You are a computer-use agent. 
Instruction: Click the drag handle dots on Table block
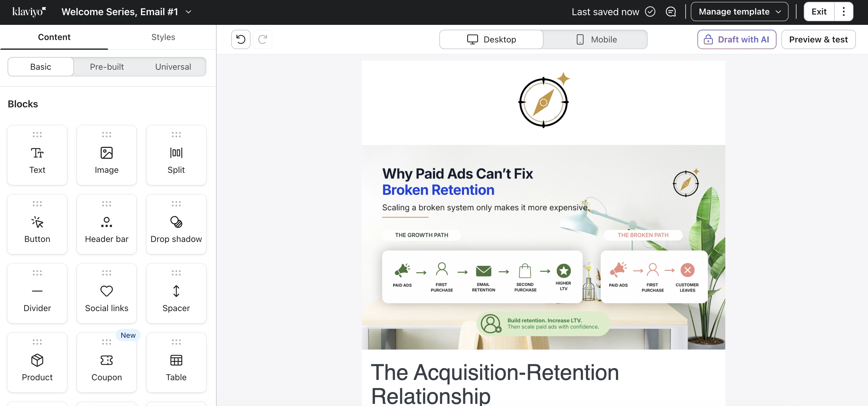[176, 342]
